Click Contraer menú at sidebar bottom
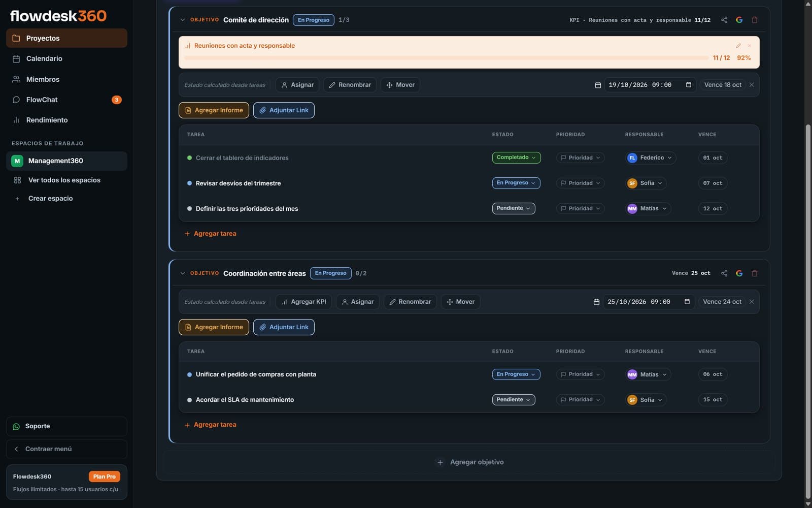812x508 pixels. pyautogui.click(x=66, y=449)
